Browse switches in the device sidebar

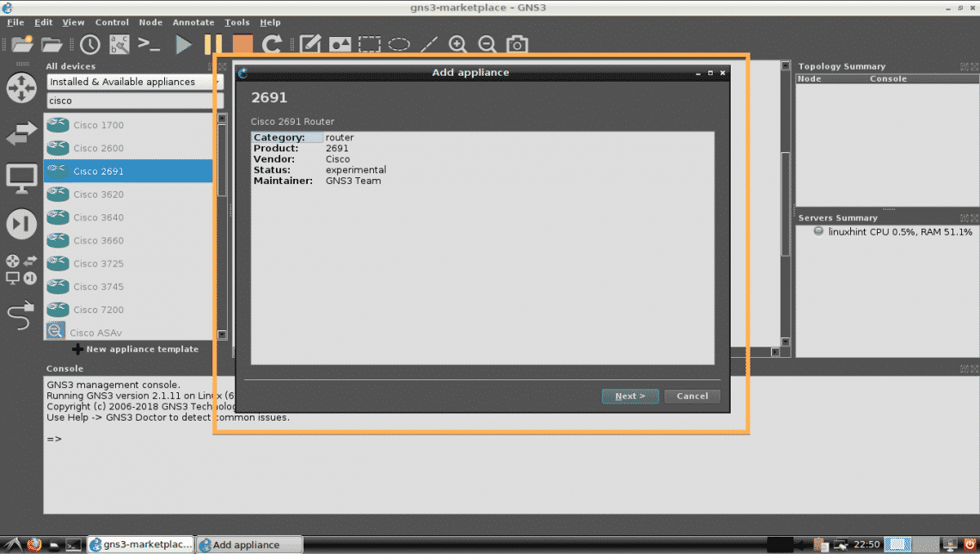[x=21, y=133]
